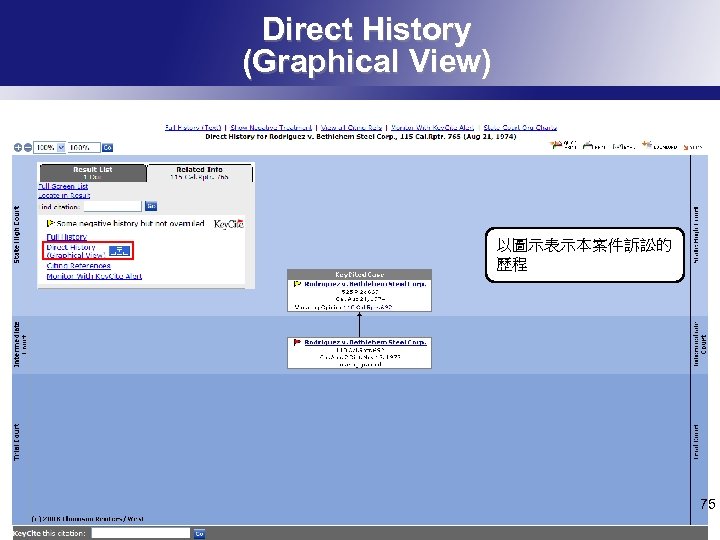Click the Show Negative Treatment link
Image resolution: width=720 pixels, height=540 pixels.
[x=271, y=127]
